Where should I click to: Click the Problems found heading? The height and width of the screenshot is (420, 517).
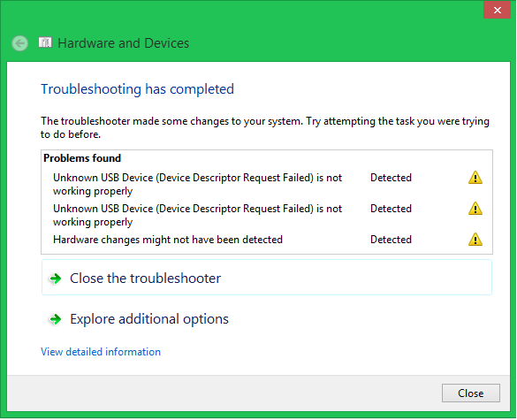point(82,158)
